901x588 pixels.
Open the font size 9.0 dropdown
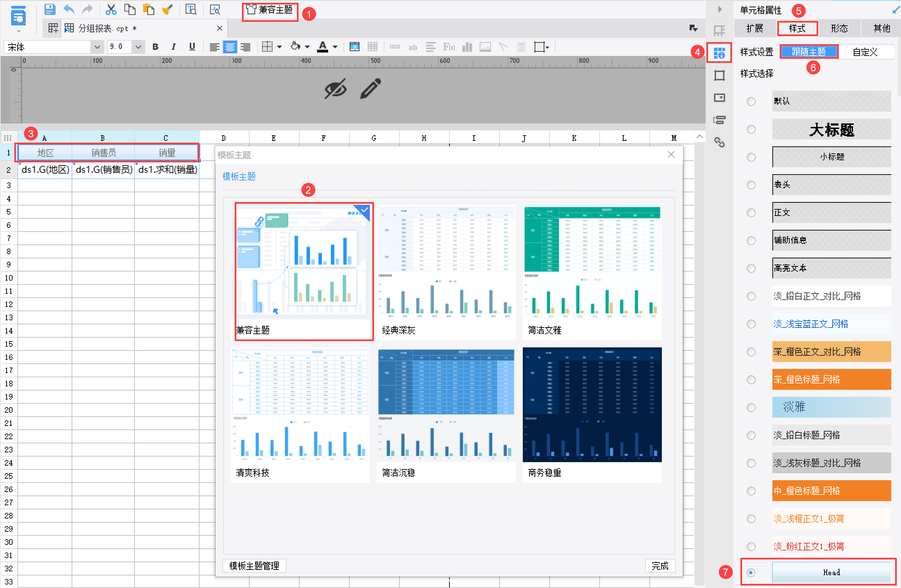click(x=138, y=47)
